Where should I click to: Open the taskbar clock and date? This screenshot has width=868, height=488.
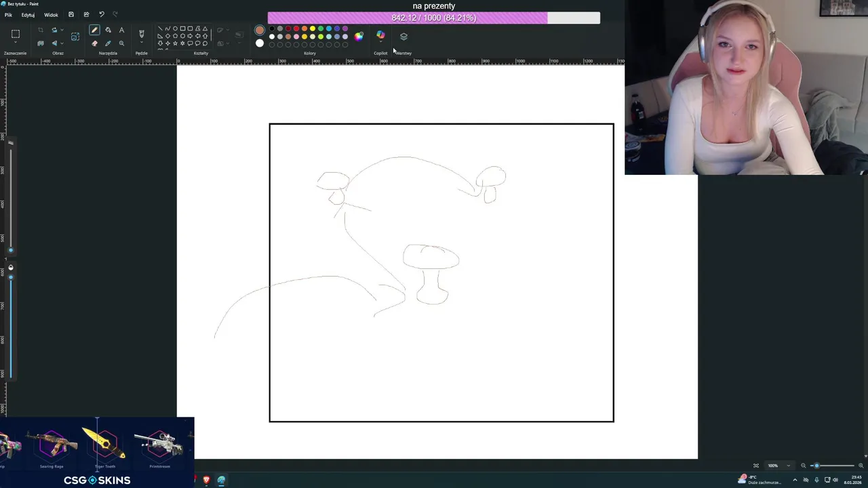(x=852, y=480)
